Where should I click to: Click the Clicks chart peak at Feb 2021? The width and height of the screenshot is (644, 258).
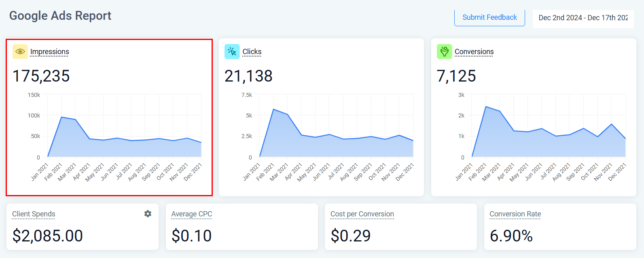pos(273,109)
